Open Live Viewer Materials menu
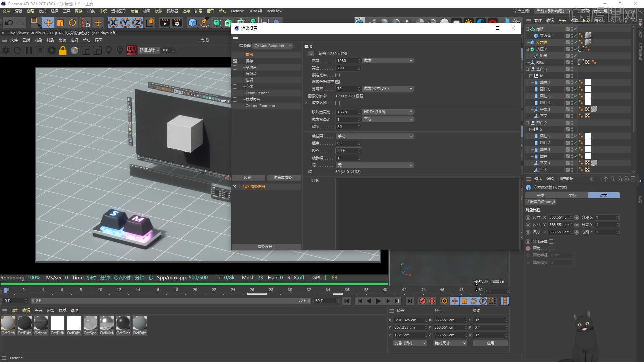644x362 pixels. [50, 40]
